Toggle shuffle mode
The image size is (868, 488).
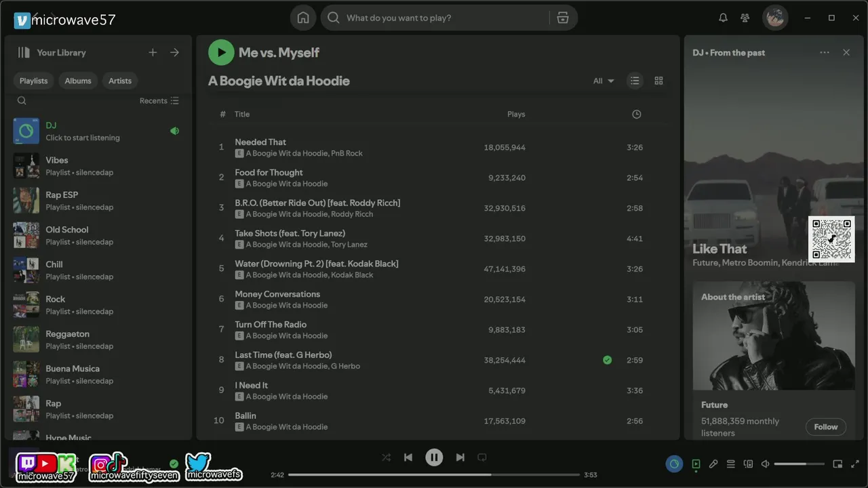coord(386,457)
